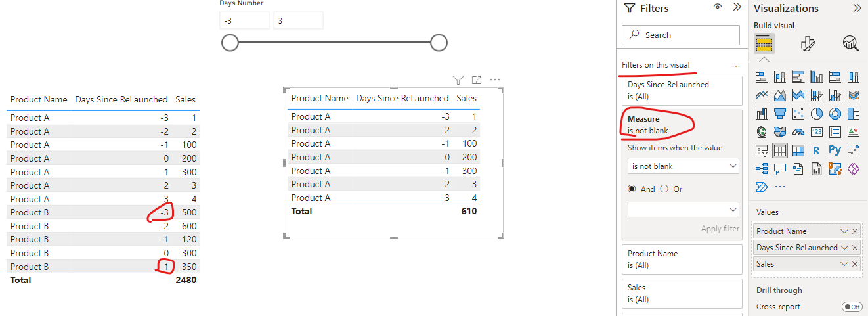Choose the Line chart visualization
Screen dimensions: 868x316
click(x=762, y=95)
